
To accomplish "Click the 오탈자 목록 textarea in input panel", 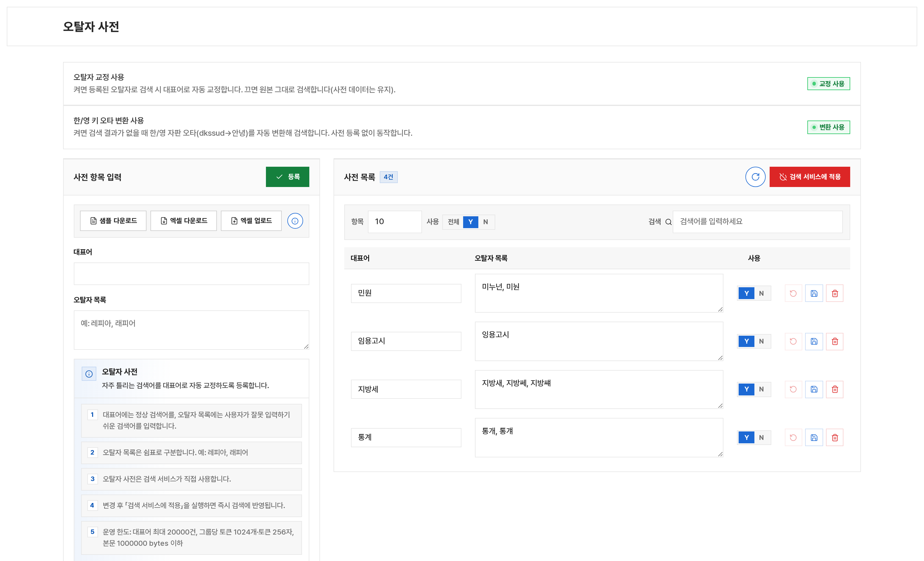I will tap(191, 330).
